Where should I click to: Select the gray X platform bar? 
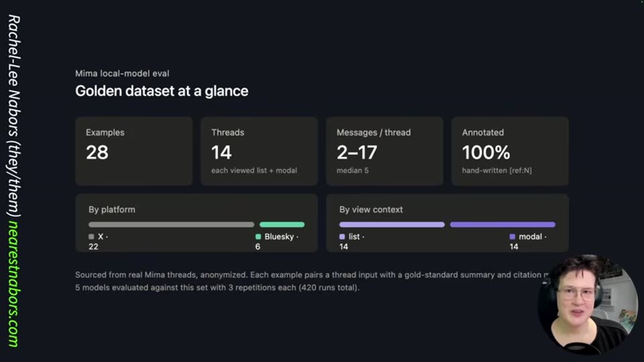point(171,225)
